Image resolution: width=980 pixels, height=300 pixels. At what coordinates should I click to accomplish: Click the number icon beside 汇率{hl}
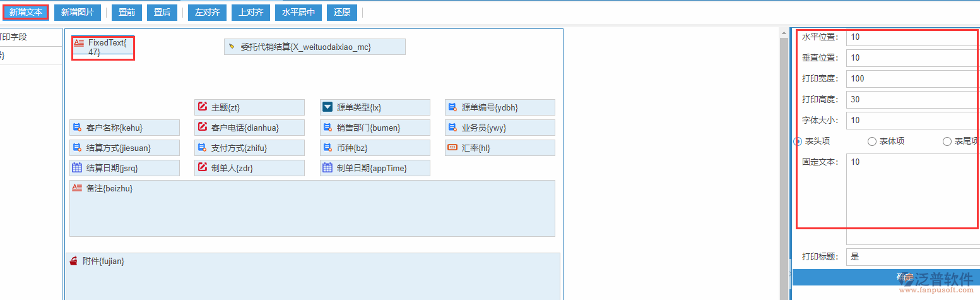pyautogui.click(x=452, y=148)
